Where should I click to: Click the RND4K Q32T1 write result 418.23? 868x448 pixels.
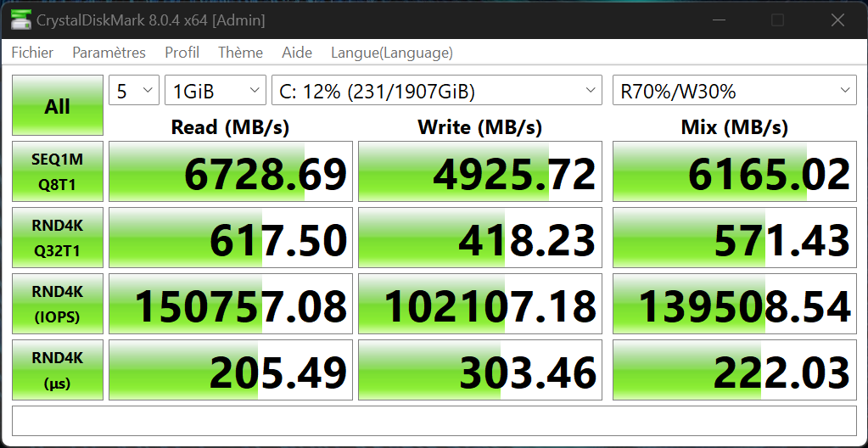(480, 238)
